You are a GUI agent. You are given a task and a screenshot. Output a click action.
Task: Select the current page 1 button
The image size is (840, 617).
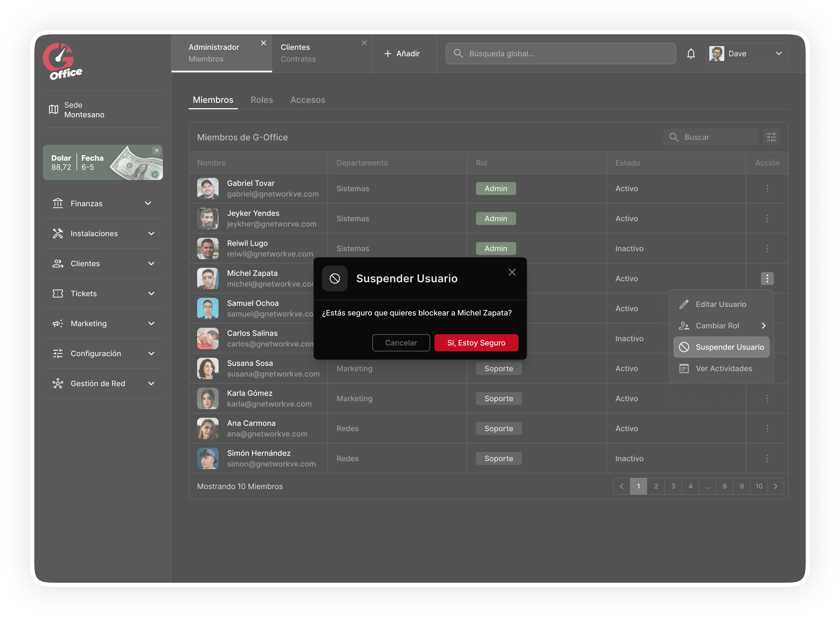tap(638, 486)
